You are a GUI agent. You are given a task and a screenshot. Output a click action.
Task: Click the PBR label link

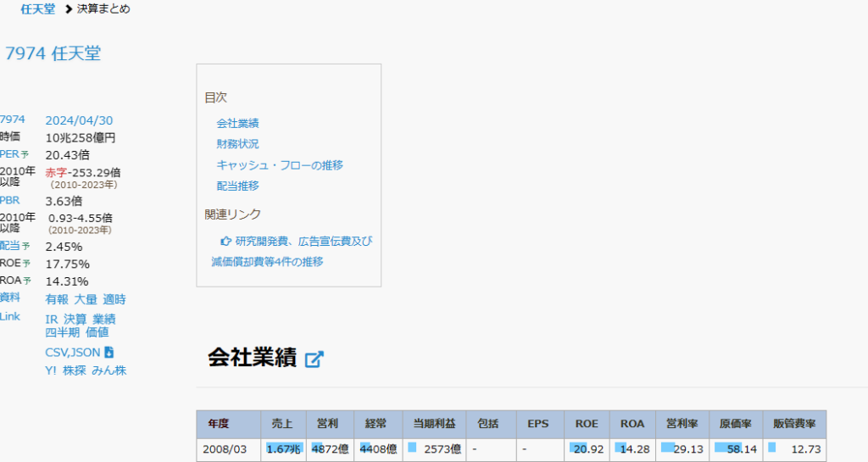point(10,200)
